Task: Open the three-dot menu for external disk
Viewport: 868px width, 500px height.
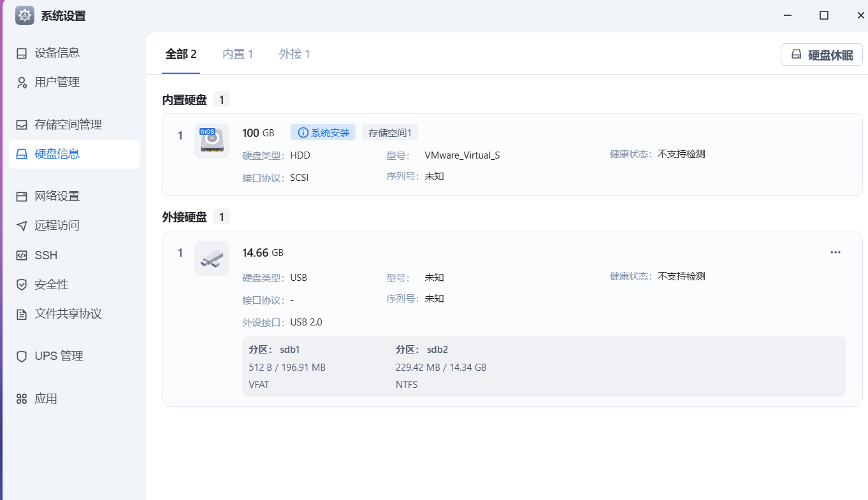Action: click(x=835, y=252)
